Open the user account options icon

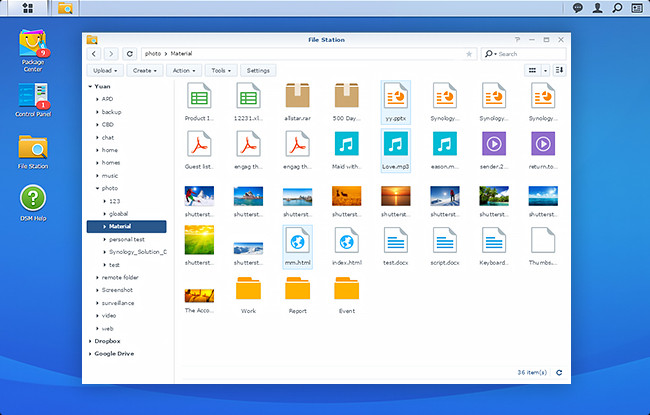click(x=598, y=8)
